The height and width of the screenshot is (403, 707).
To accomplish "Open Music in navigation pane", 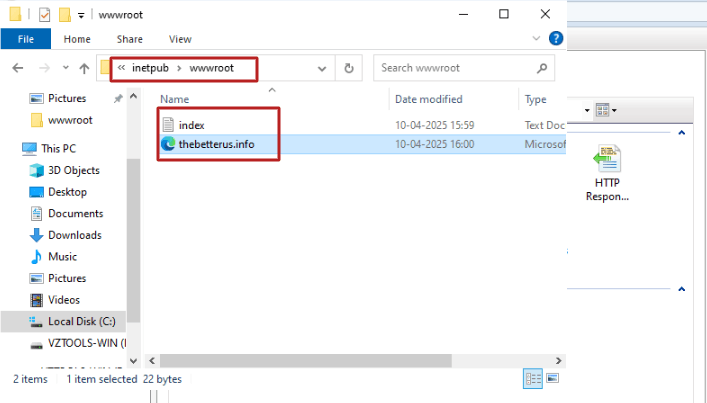I will pyautogui.click(x=63, y=257).
